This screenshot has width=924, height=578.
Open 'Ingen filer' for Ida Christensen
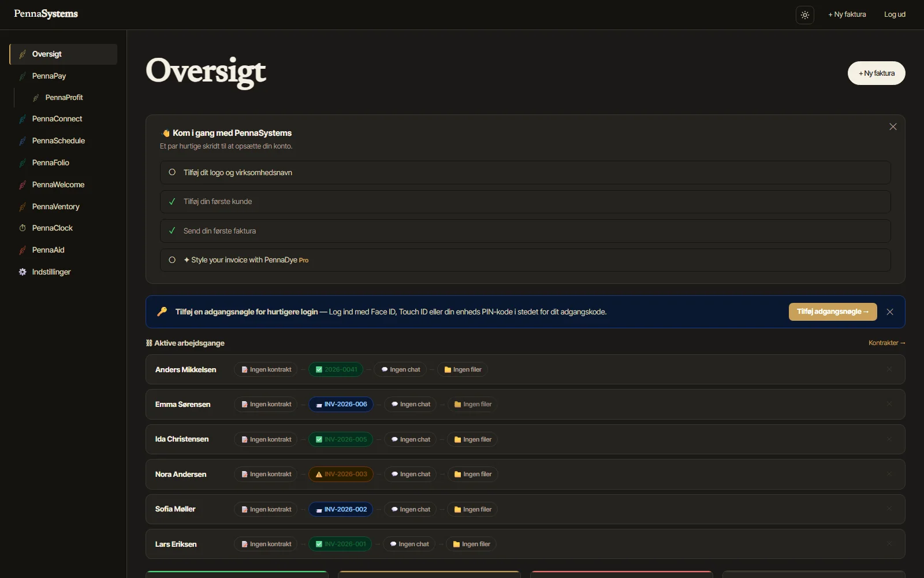pyautogui.click(x=472, y=440)
